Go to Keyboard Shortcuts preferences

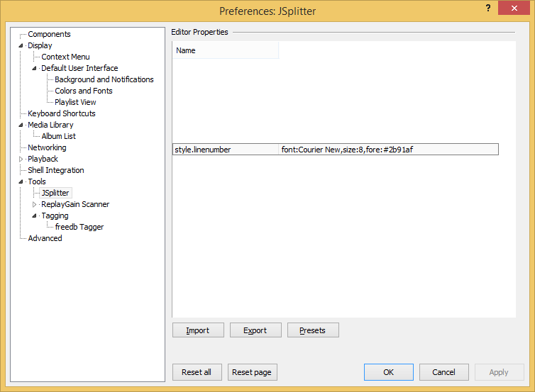[x=61, y=113]
